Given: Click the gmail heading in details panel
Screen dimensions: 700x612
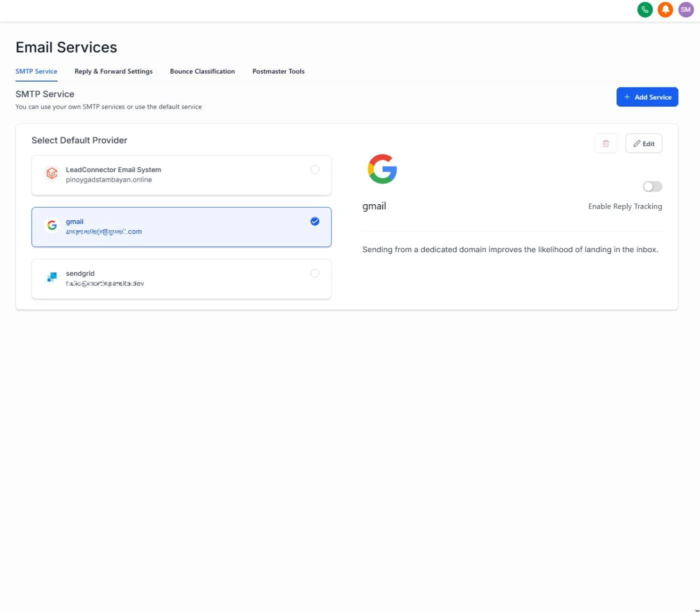Looking at the screenshot, I should pyautogui.click(x=374, y=206).
